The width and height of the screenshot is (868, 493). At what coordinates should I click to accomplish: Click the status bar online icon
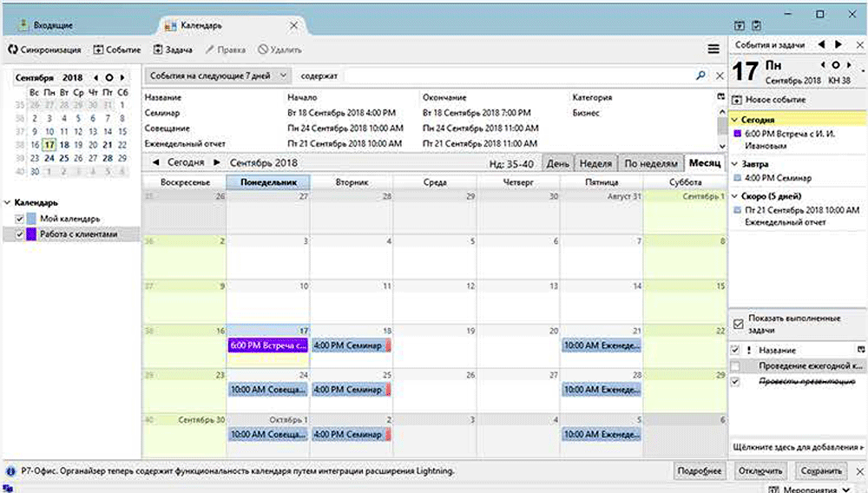8,489
